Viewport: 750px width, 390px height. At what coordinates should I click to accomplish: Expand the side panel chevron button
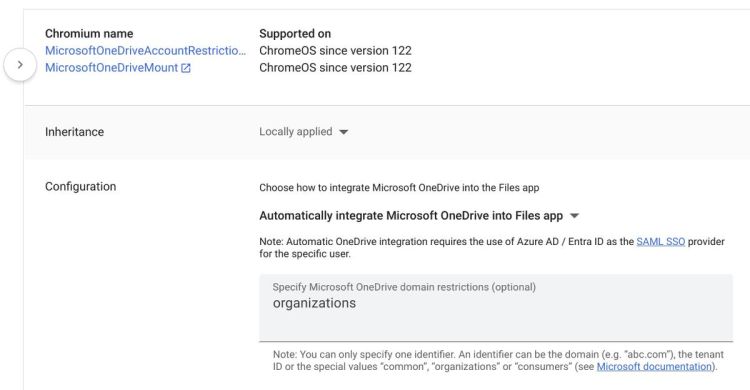coord(20,65)
